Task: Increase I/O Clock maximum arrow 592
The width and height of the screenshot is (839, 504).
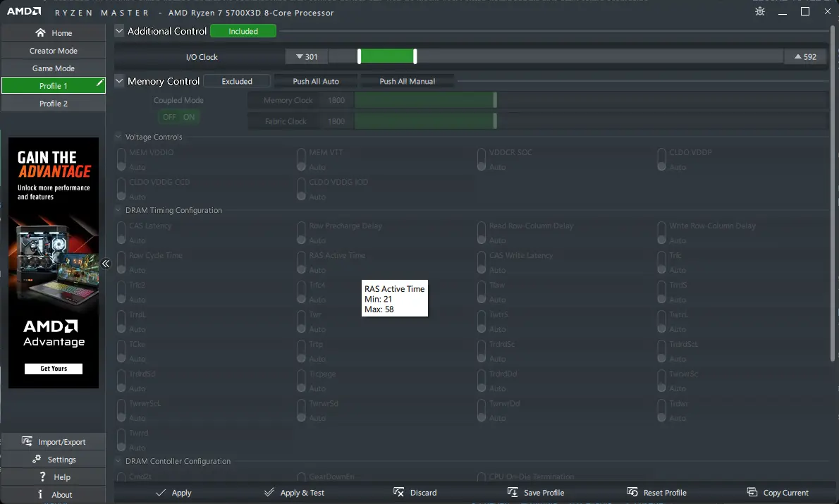Action: click(805, 56)
